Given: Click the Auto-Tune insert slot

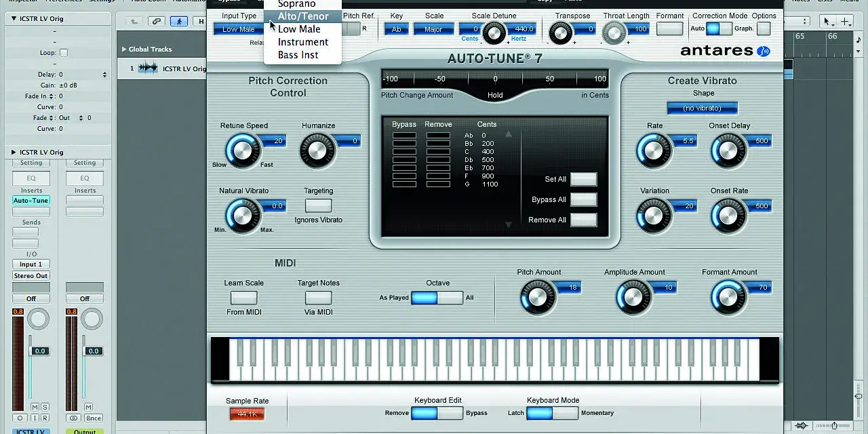Looking at the screenshot, I should click(31, 201).
